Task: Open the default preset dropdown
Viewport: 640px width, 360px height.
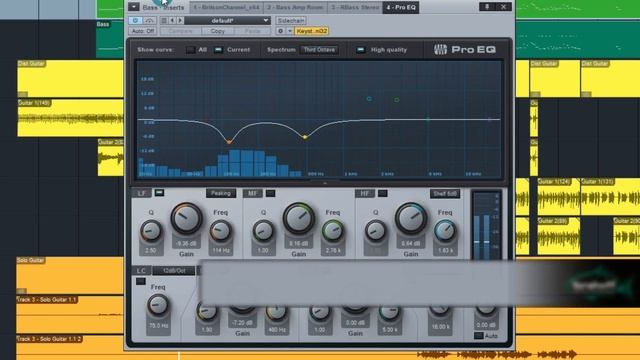Action: (227, 20)
